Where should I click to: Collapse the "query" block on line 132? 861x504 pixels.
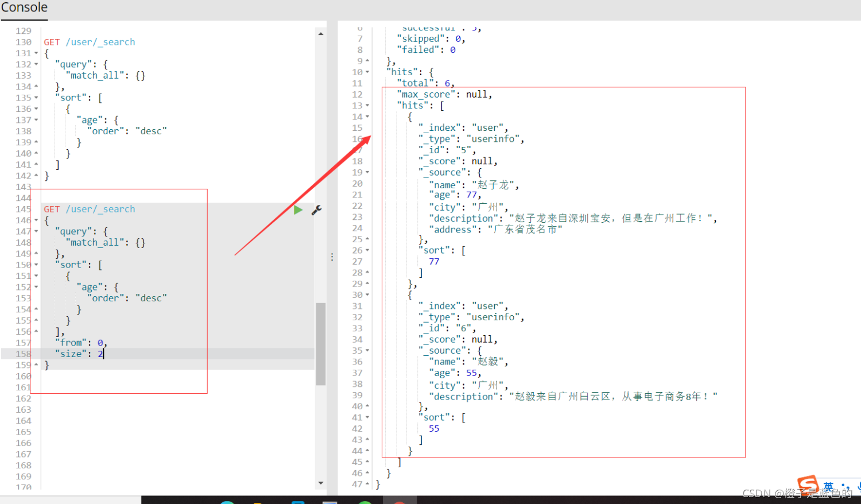(x=36, y=64)
